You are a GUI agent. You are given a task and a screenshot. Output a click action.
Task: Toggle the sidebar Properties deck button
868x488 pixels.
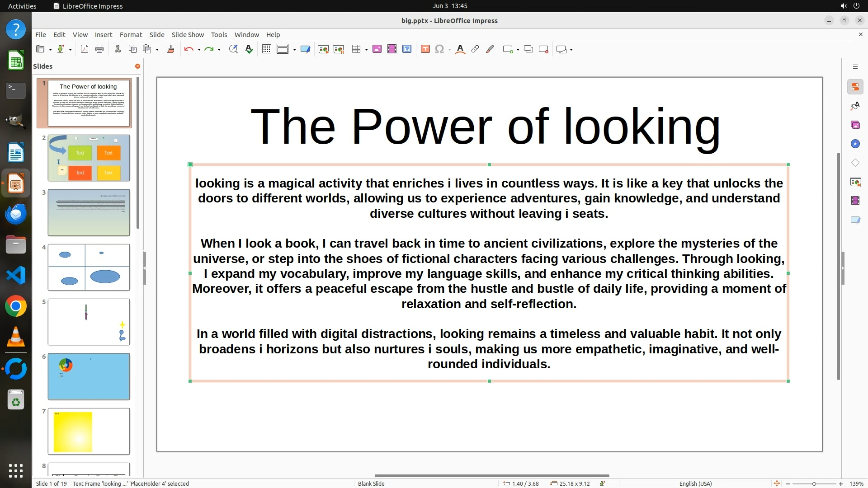coord(855,87)
